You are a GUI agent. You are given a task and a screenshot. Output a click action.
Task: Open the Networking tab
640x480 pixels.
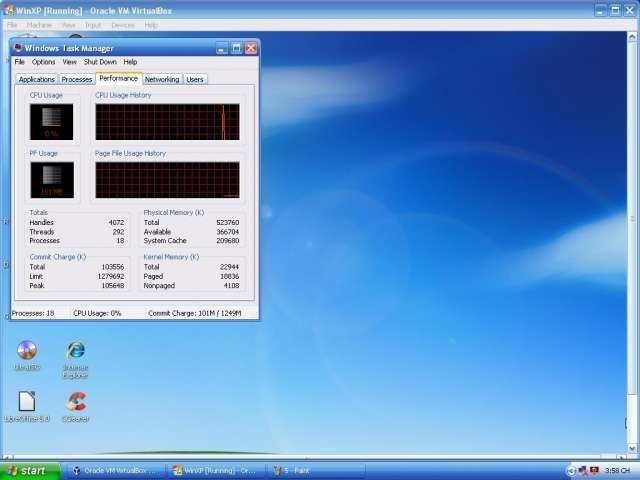tap(162, 79)
